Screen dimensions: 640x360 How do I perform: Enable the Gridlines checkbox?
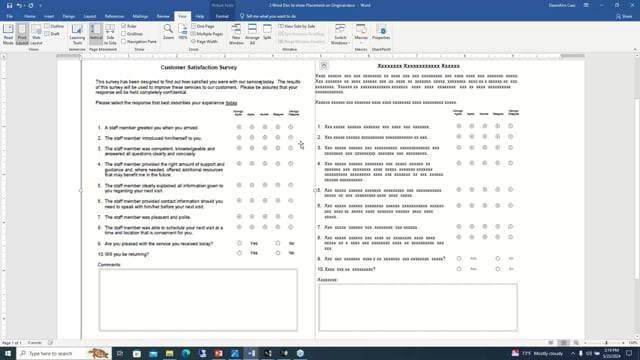(x=124, y=34)
